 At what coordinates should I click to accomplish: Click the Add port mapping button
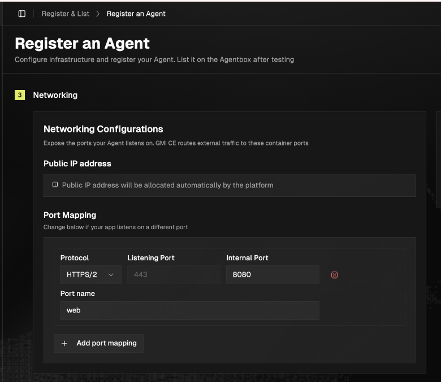[99, 343]
